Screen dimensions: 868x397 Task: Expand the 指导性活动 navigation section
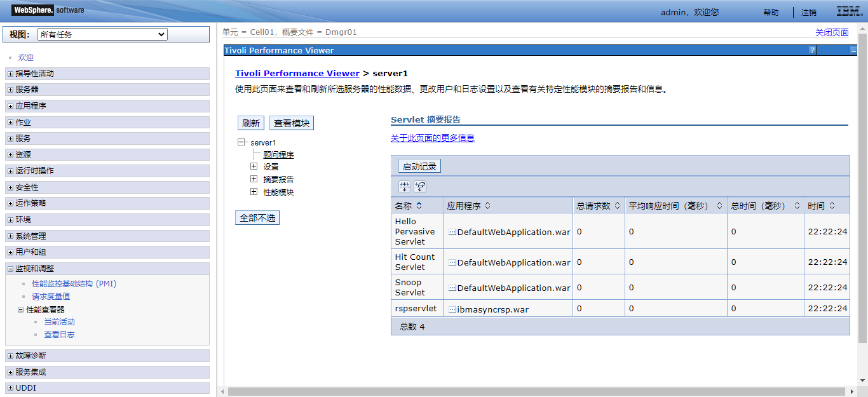pyautogui.click(x=10, y=74)
